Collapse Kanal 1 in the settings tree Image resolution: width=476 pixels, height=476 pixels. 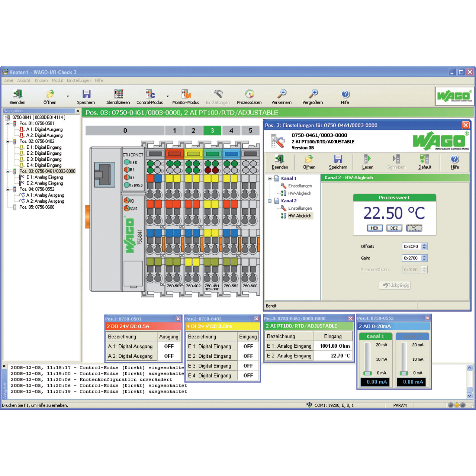[x=270, y=178]
